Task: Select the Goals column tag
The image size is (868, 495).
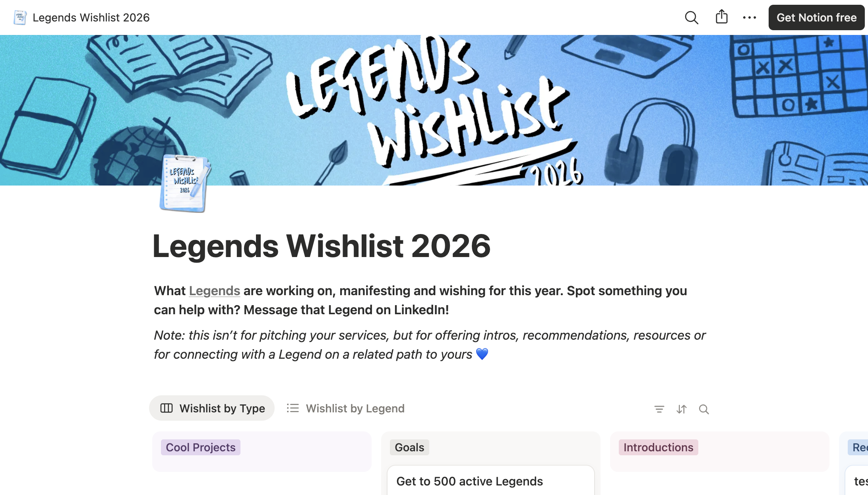Action: [409, 447]
